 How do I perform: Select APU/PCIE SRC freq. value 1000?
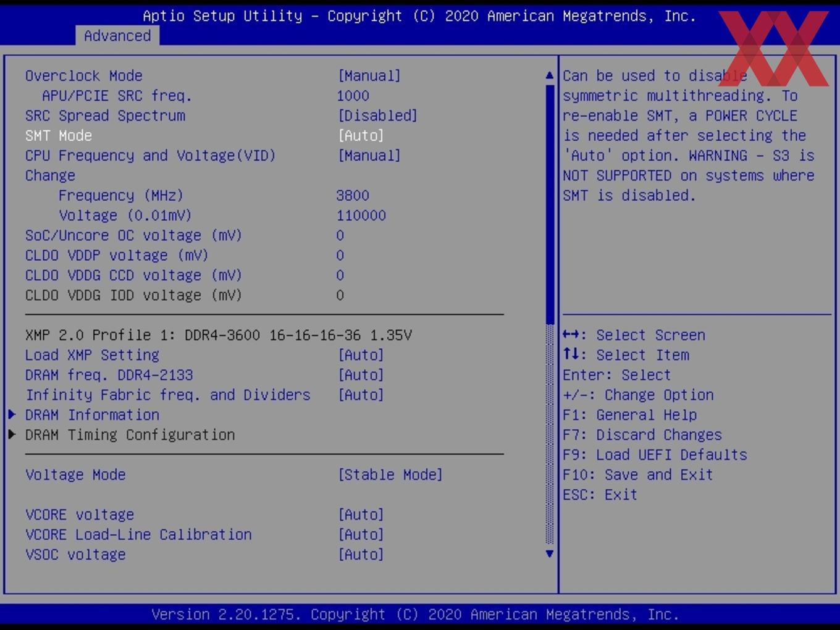pyautogui.click(x=353, y=96)
